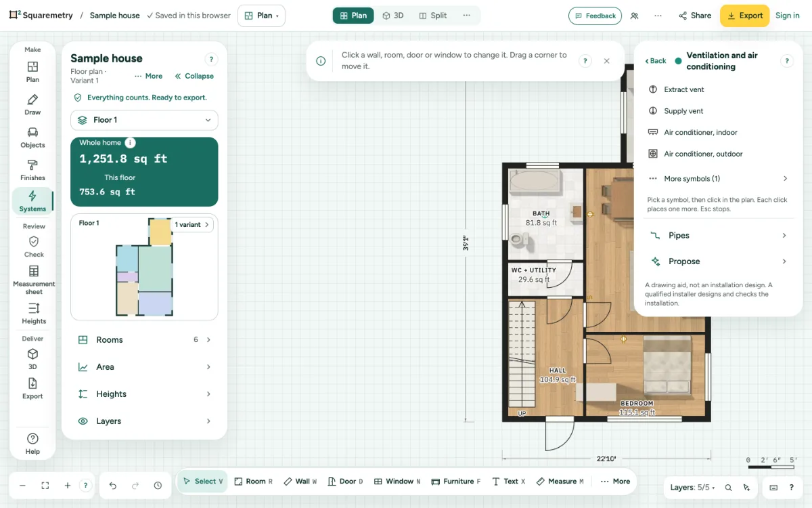Open the Sign in link
Viewport: 812px width, 508px height.
tap(787, 16)
